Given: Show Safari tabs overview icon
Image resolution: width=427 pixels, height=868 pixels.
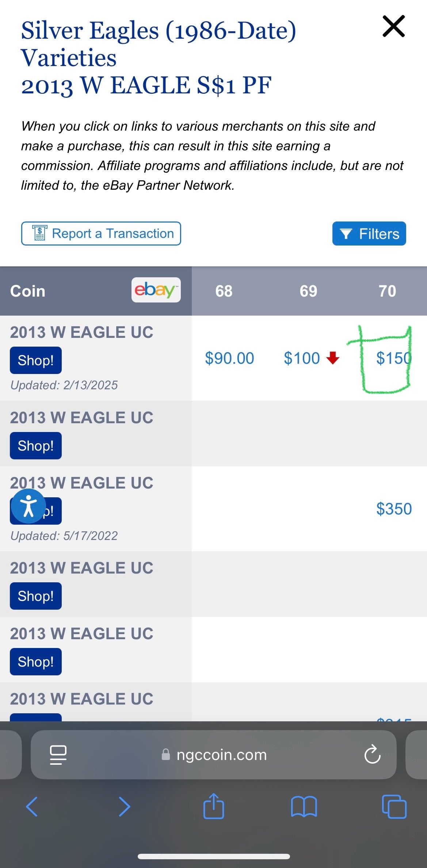Looking at the screenshot, I should tap(394, 806).
